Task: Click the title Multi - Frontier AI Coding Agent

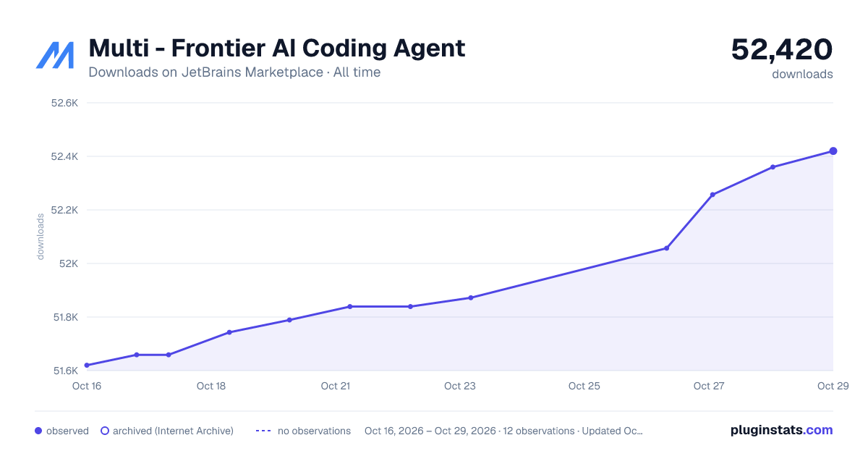Action: coord(277,48)
